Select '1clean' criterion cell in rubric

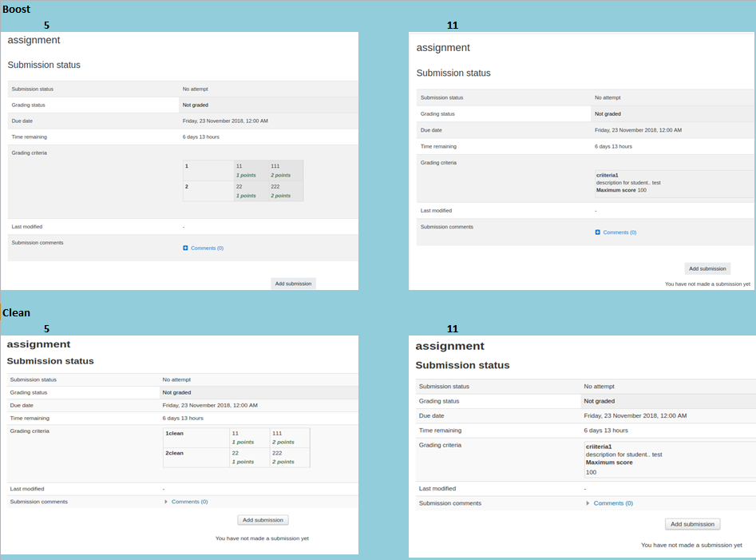coord(196,438)
